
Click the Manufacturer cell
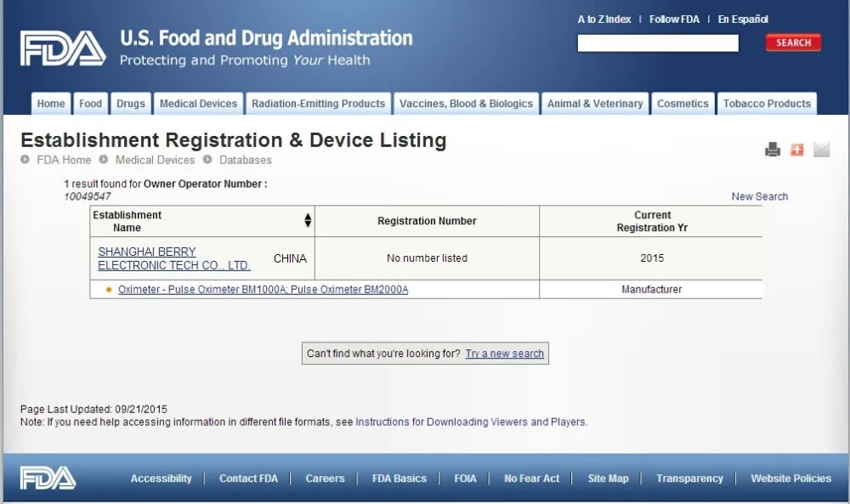(x=652, y=289)
